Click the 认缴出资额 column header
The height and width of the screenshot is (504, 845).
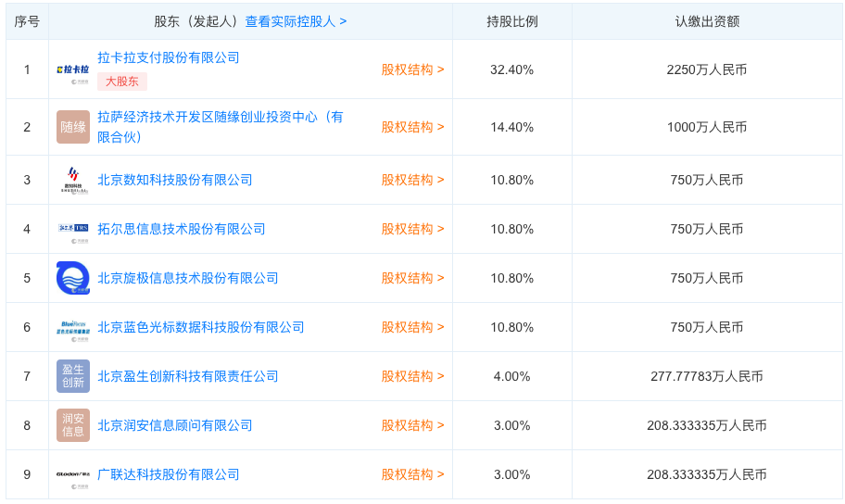click(707, 21)
